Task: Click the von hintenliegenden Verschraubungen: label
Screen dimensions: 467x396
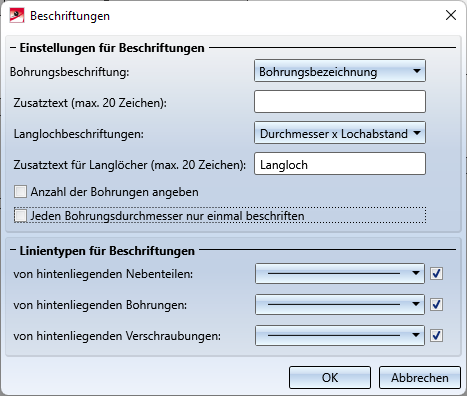Action: tap(117, 336)
